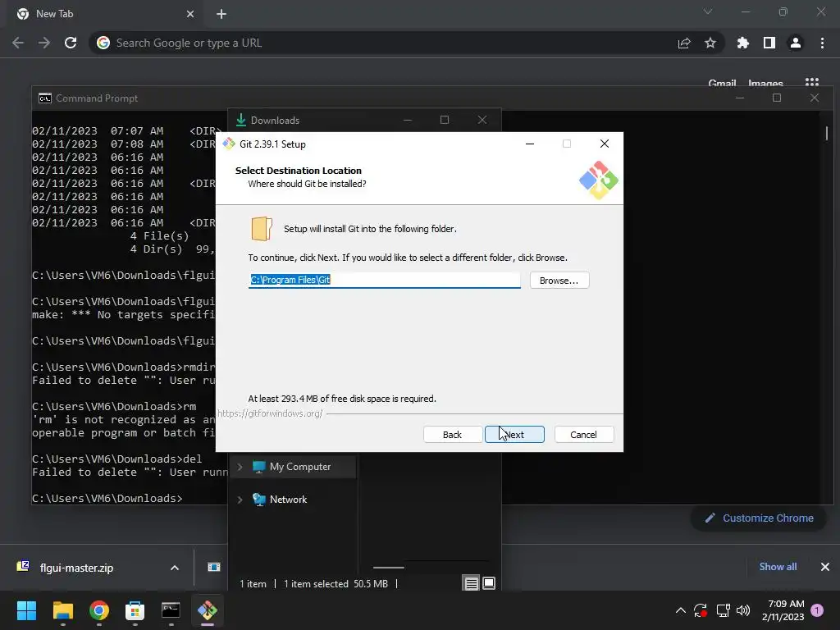Click the sync update tray icon
840x630 pixels.
701,610
